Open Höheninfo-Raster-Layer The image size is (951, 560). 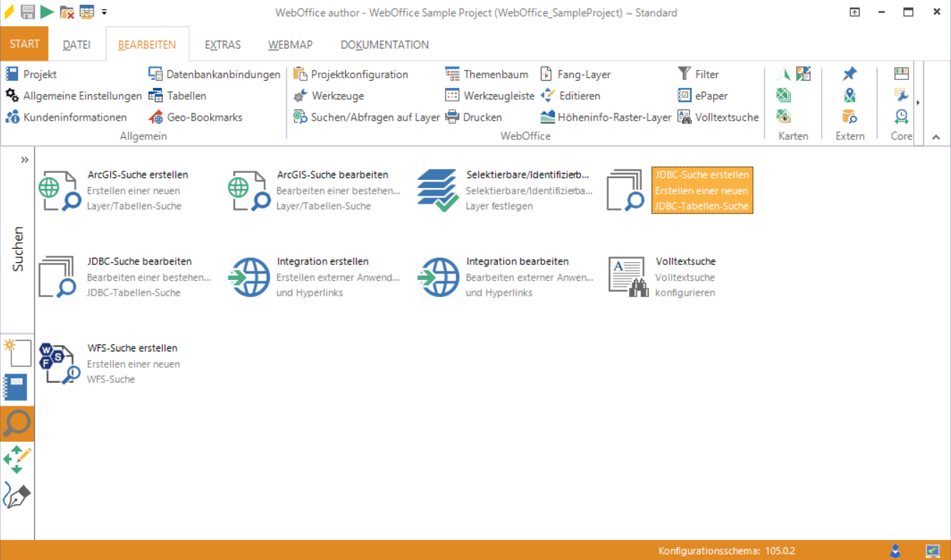pyautogui.click(x=606, y=117)
